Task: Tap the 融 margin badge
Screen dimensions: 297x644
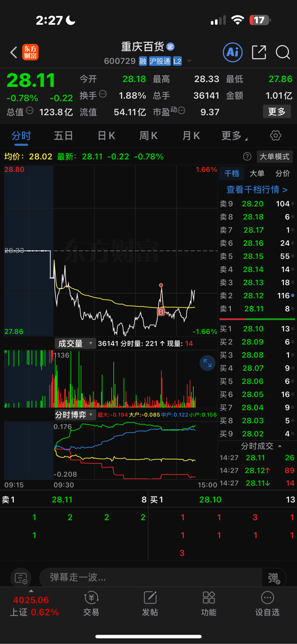Action: [x=143, y=61]
